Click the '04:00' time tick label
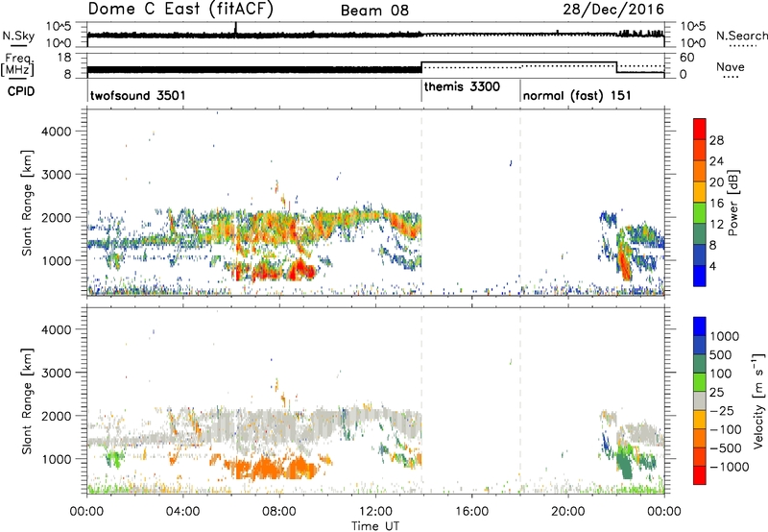768x532 pixels. point(182,512)
